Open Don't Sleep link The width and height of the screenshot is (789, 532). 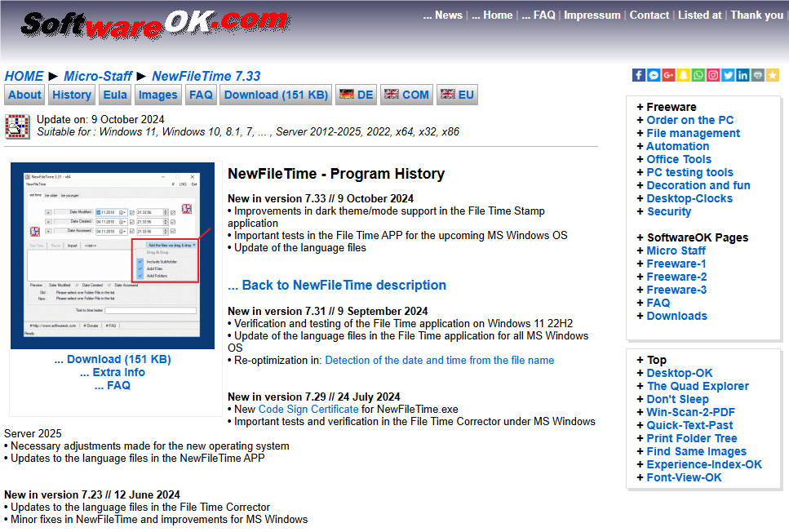[677, 400]
